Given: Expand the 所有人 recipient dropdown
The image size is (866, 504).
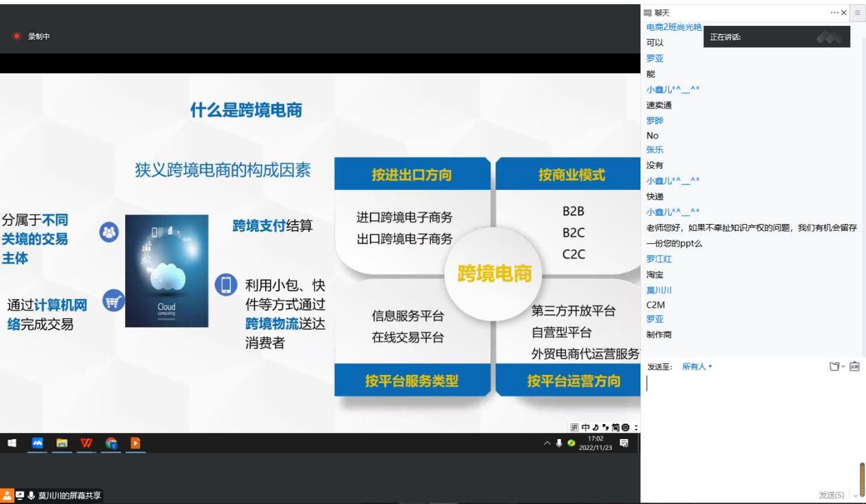Looking at the screenshot, I should (x=697, y=367).
